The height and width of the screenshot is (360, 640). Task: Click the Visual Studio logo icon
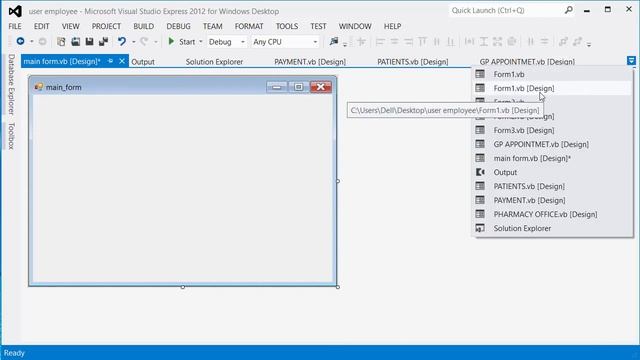15,11
